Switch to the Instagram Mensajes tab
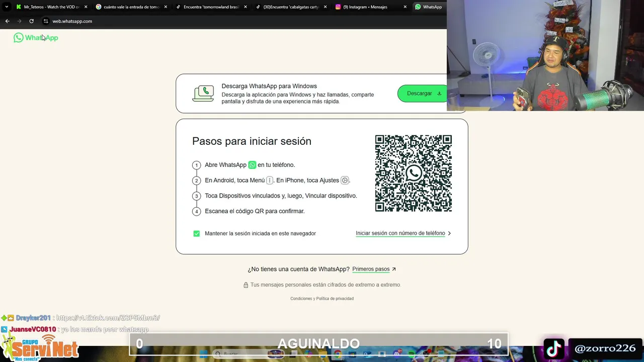This screenshot has height=362, width=644. click(x=371, y=7)
